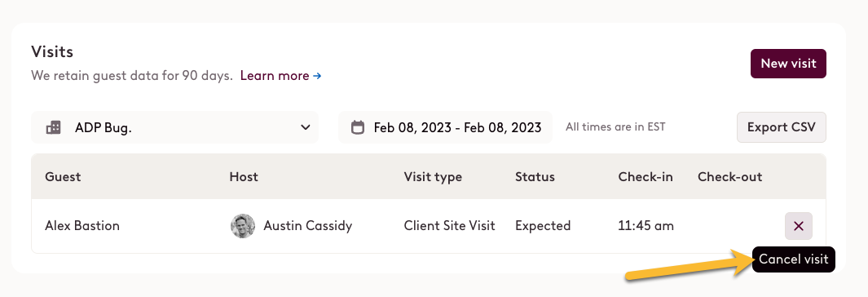Screen dimensions: 868x297
Task: Click the Check-in column header
Action: coord(645,177)
